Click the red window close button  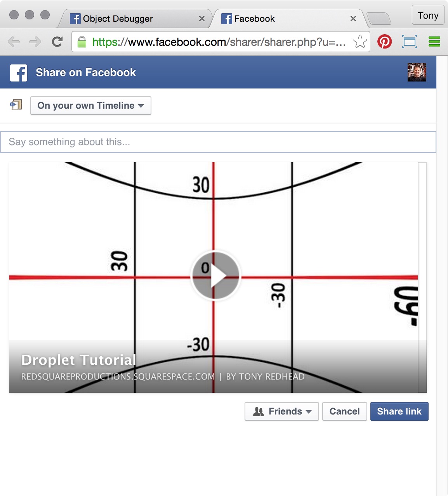tap(14, 15)
